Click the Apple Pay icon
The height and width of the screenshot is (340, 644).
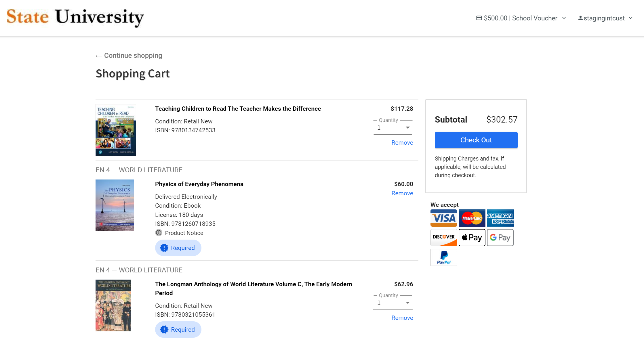(x=472, y=238)
